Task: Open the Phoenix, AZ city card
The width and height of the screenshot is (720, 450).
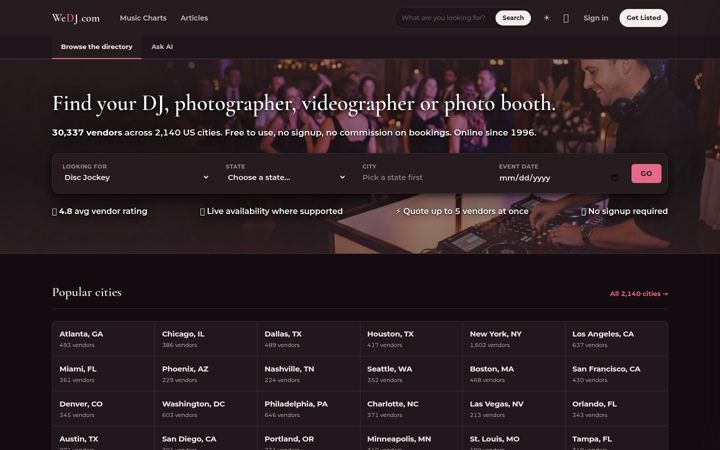Action: coord(206,374)
